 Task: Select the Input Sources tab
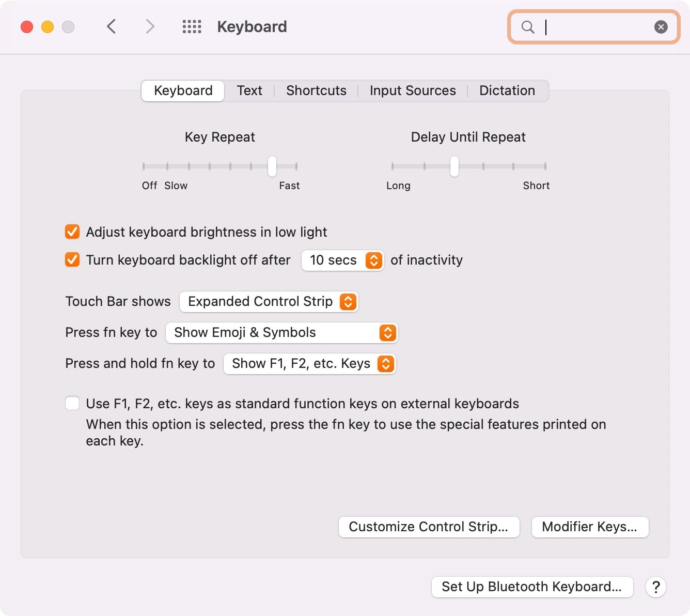pos(413,91)
